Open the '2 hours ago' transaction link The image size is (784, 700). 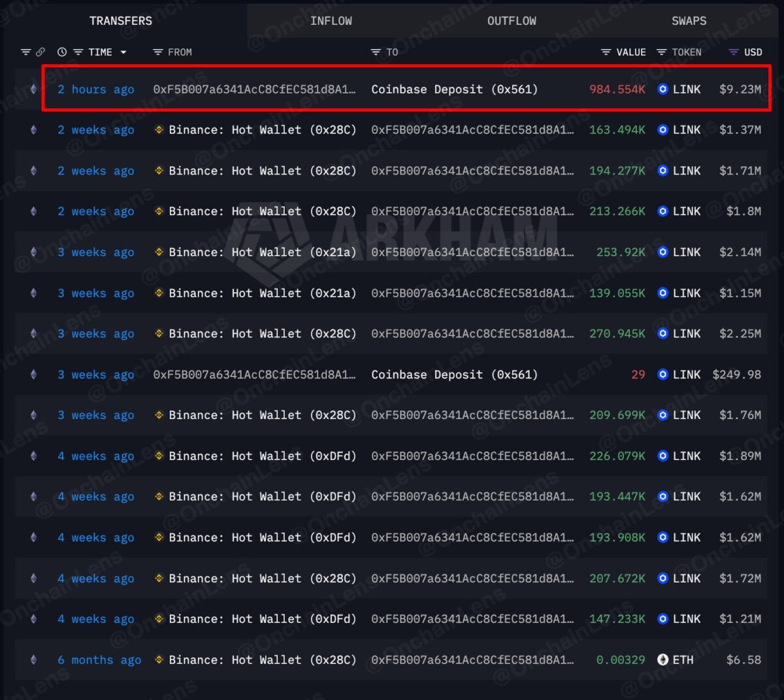(96, 90)
